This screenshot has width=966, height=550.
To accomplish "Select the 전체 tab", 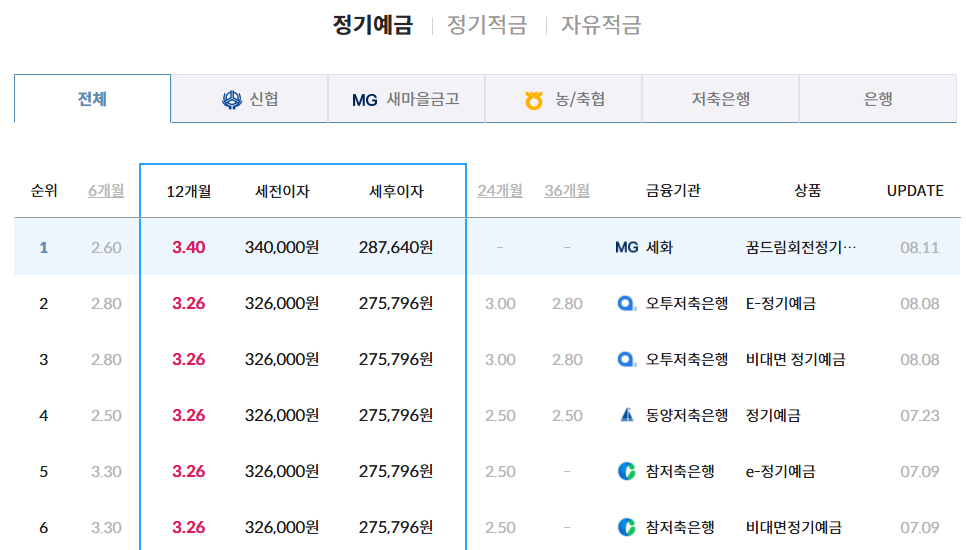I will 92,99.
